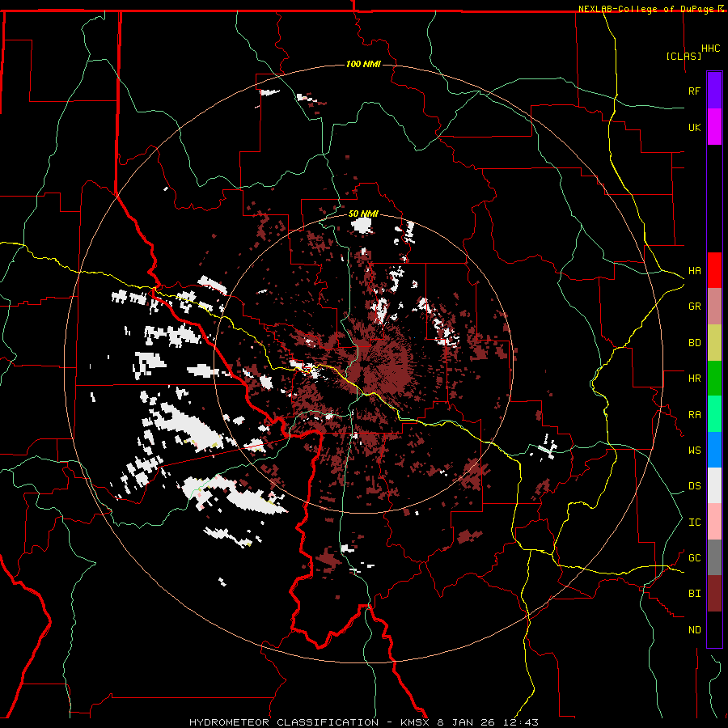Click the HA legend label
This screenshot has width=728, height=728.
click(x=694, y=270)
